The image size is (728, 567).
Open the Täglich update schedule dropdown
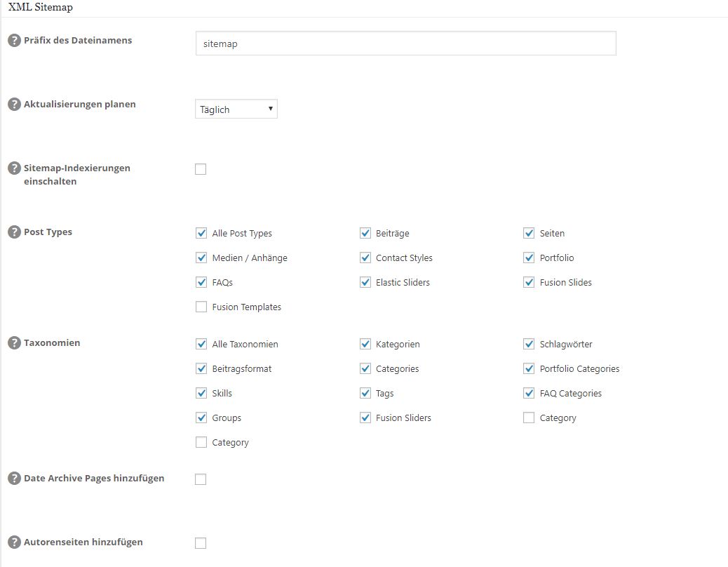click(236, 109)
